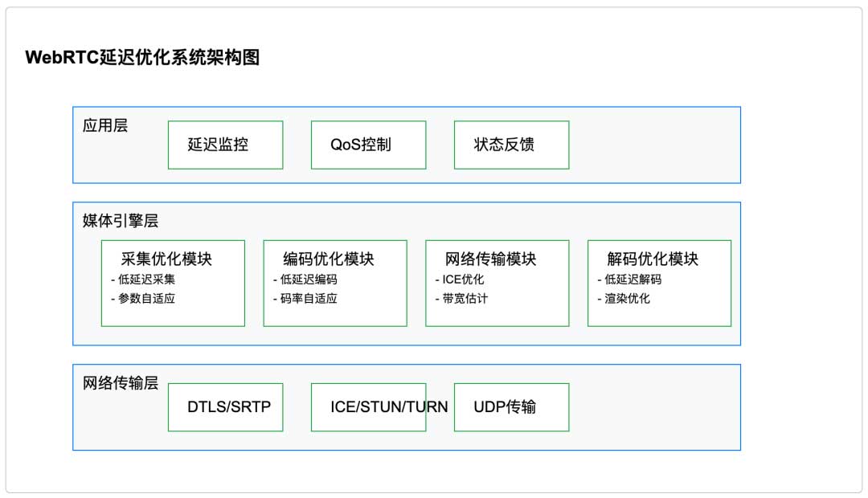Select the 状态反馈 box
Viewport: 868px width, 498px height.
tap(511, 145)
